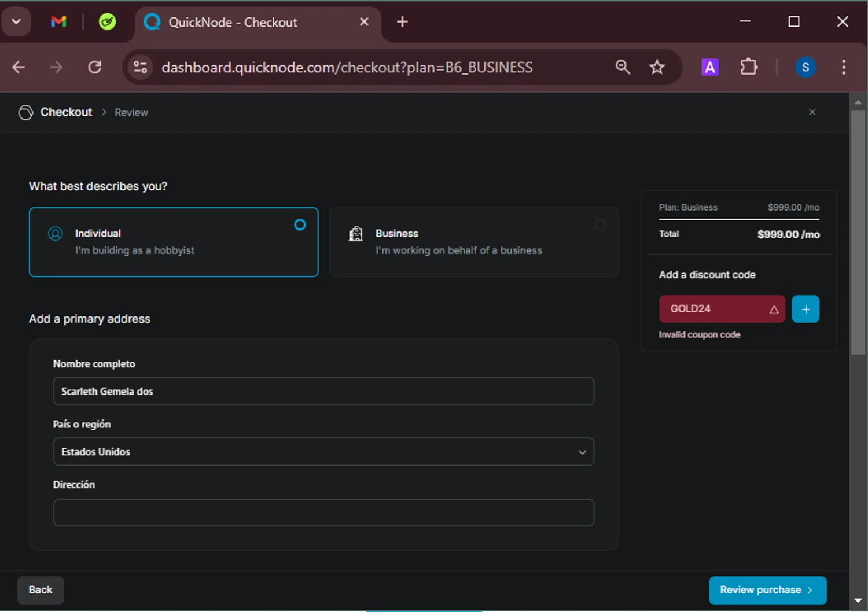Open the purple A extension
Screen dimensions: 868x612
click(710, 67)
